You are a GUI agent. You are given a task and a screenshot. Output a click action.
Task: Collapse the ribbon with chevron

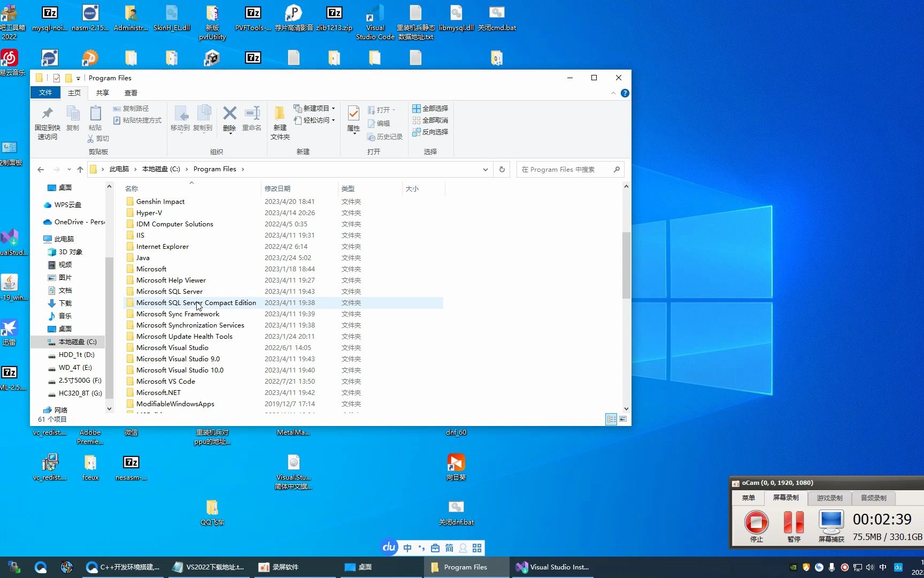tap(613, 93)
